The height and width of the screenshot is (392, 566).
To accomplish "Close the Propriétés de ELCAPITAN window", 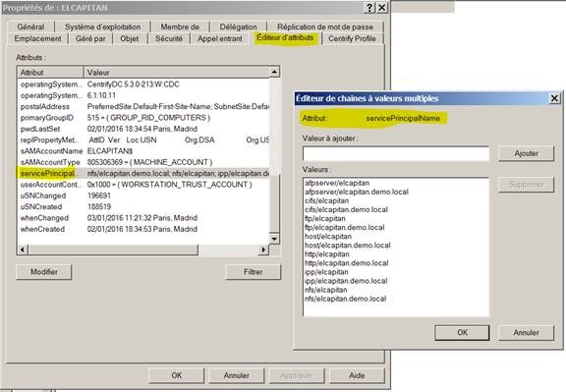I will coord(382,8).
